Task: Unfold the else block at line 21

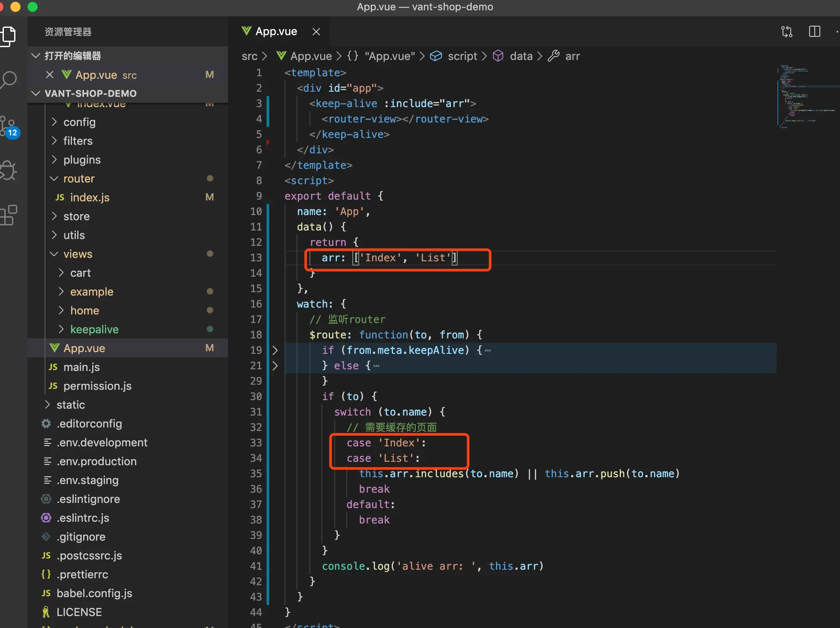Action: click(x=275, y=366)
